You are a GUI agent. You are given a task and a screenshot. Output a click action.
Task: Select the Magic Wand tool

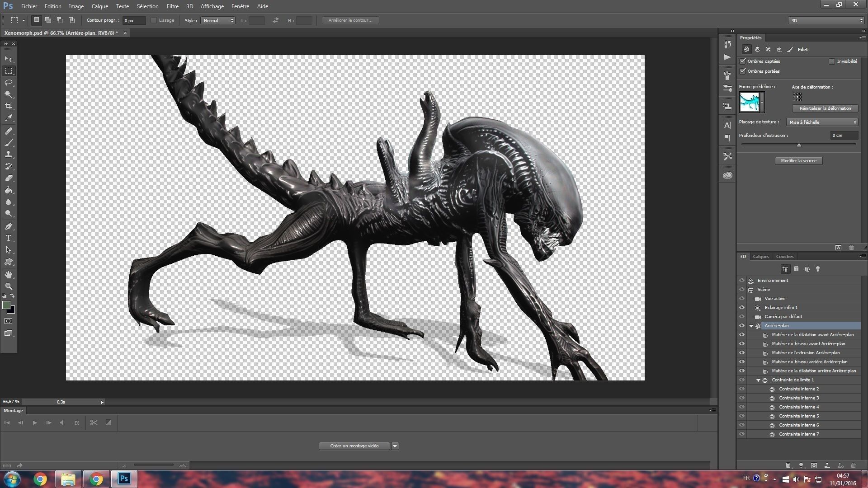tap(9, 94)
